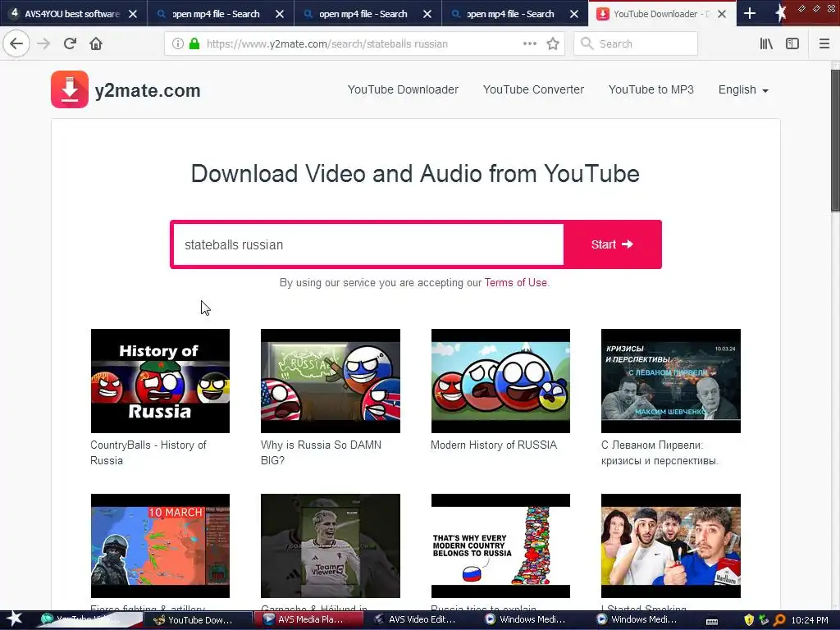Click the y2mate.com site title
This screenshot has height=630, width=840.
pyautogui.click(x=148, y=90)
